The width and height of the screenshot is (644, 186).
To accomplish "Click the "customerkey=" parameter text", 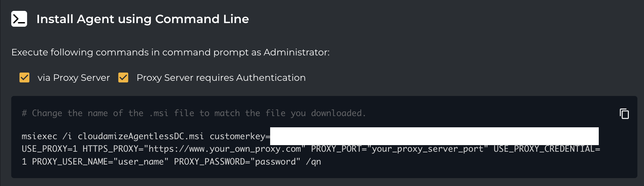I will pos(240,136).
